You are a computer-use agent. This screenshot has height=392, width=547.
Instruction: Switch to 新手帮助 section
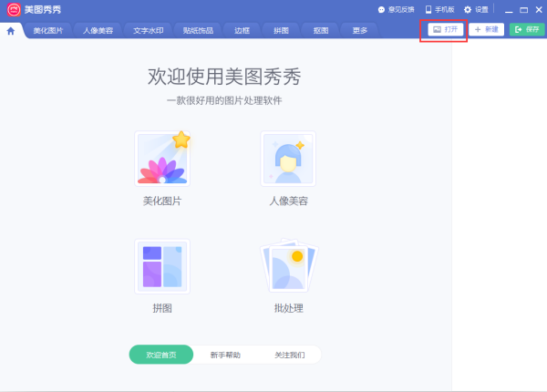(x=225, y=355)
